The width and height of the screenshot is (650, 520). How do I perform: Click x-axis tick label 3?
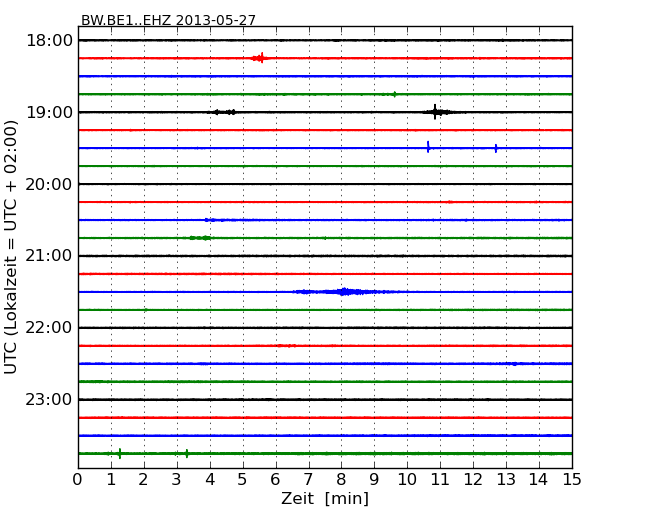point(177,480)
